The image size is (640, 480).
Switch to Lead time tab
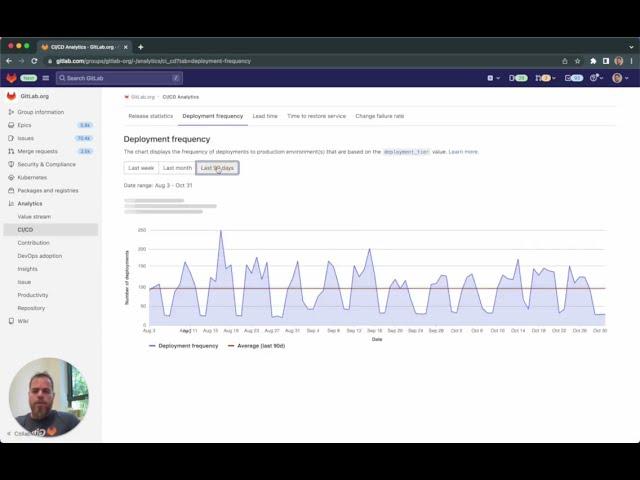tap(265, 116)
